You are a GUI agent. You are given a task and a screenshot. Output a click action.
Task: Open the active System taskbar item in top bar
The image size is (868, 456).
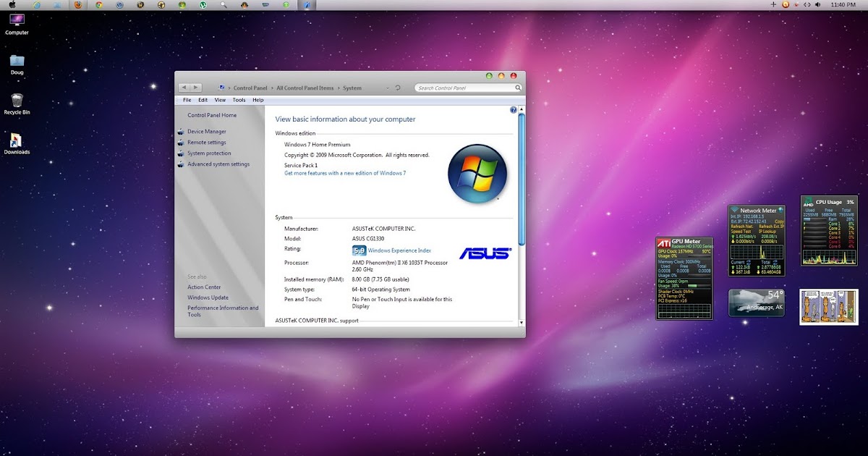point(307,4)
